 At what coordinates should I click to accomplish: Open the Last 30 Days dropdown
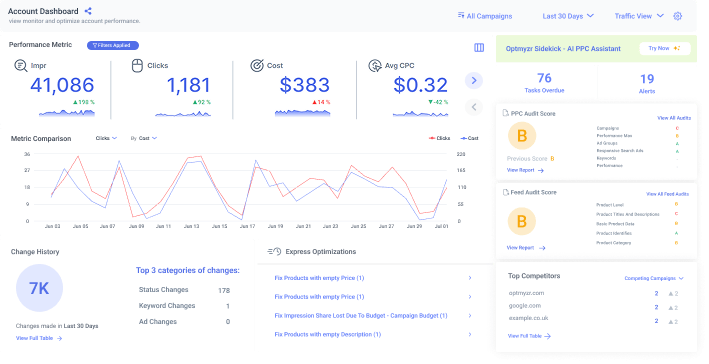point(568,16)
